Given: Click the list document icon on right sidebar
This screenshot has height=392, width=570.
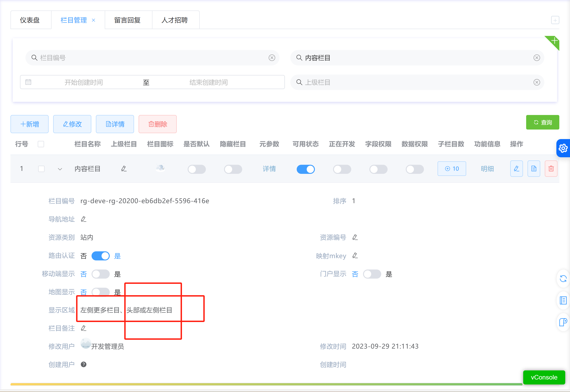Looking at the screenshot, I should (563, 300).
